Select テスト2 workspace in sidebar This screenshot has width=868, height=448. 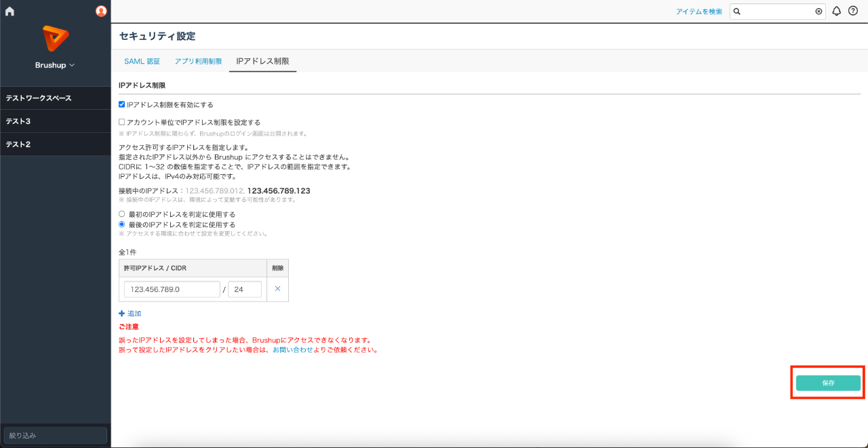click(54, 144)
